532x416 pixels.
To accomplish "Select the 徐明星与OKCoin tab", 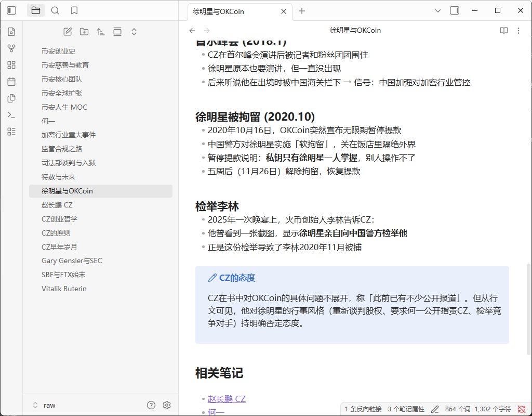I will [240, 11].
